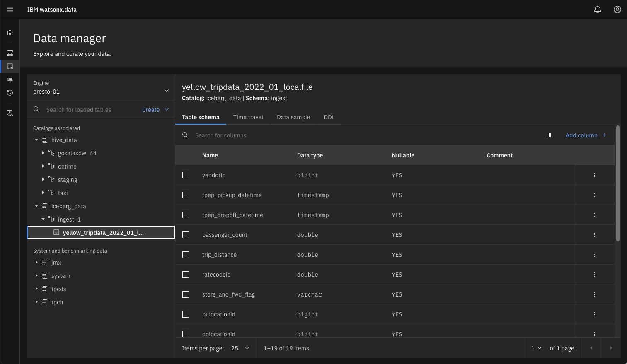Expand the ontime schema
This screenshot has width=627, height=364.
(43, 166)
